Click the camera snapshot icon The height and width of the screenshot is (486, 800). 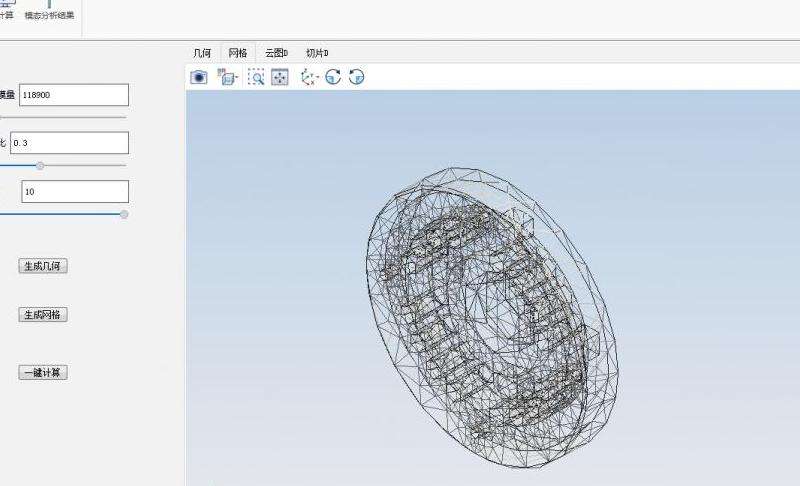pos(199,77)
